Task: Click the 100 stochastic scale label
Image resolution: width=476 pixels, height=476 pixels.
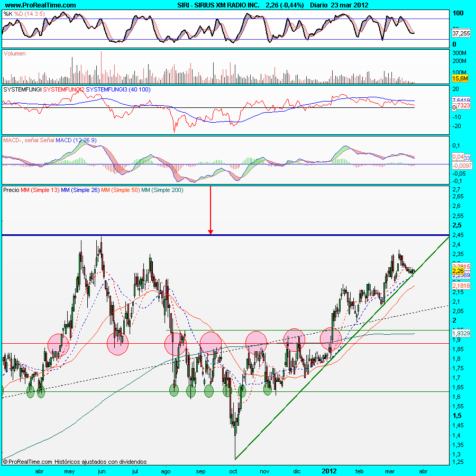Action: coord(458,13)
